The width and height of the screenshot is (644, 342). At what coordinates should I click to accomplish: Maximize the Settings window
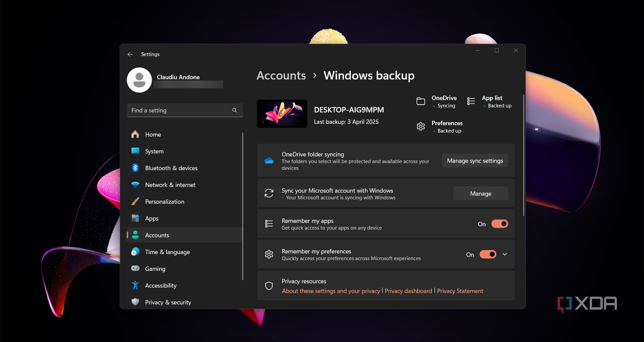[497, 50]
